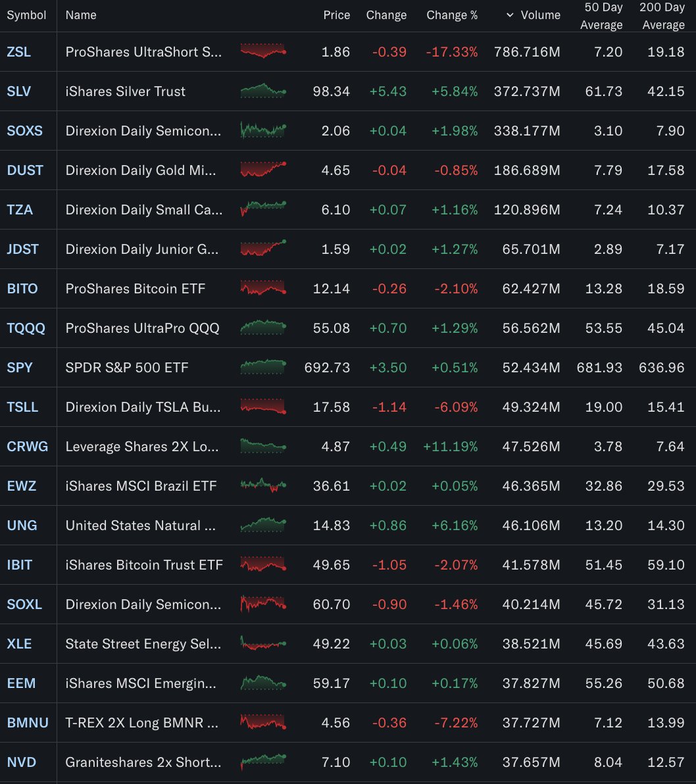
Task: Open the SPY ticker link
Action: coord(18,367)
